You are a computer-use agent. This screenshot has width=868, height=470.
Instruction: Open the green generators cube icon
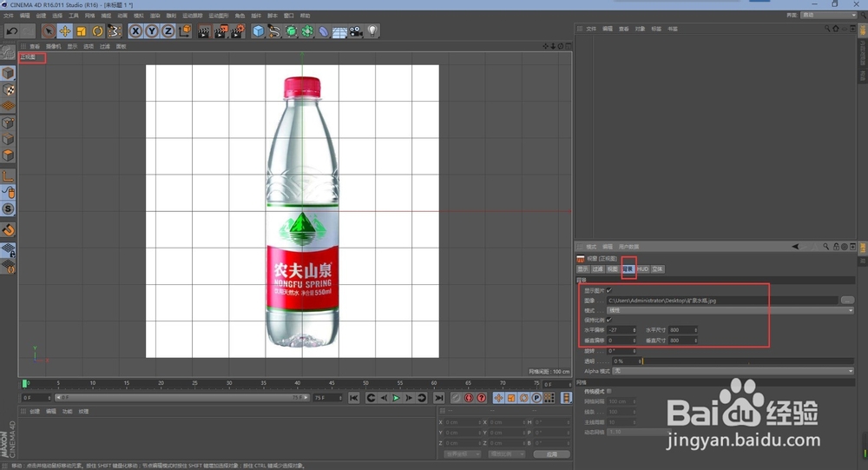(x=291, y=31)
